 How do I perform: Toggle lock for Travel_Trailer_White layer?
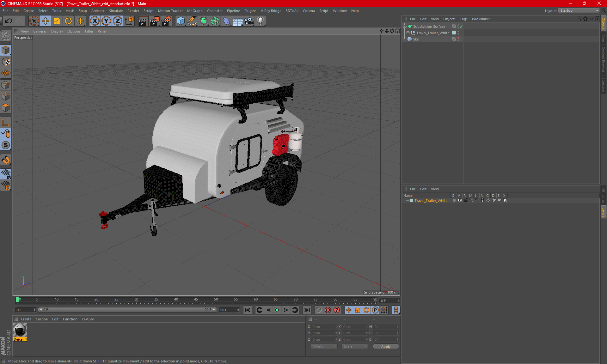pos(476,200)
